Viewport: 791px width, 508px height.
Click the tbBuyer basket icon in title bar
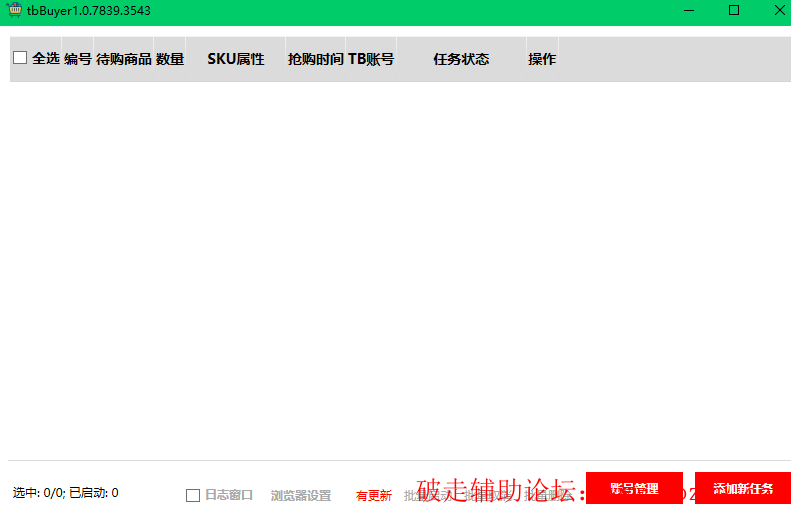(15, 10)
